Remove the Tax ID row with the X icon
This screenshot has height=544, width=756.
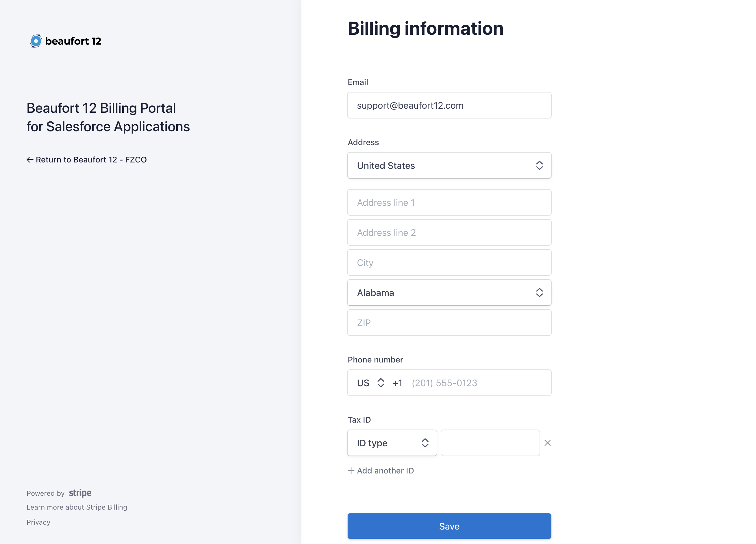tap(547, 443)
